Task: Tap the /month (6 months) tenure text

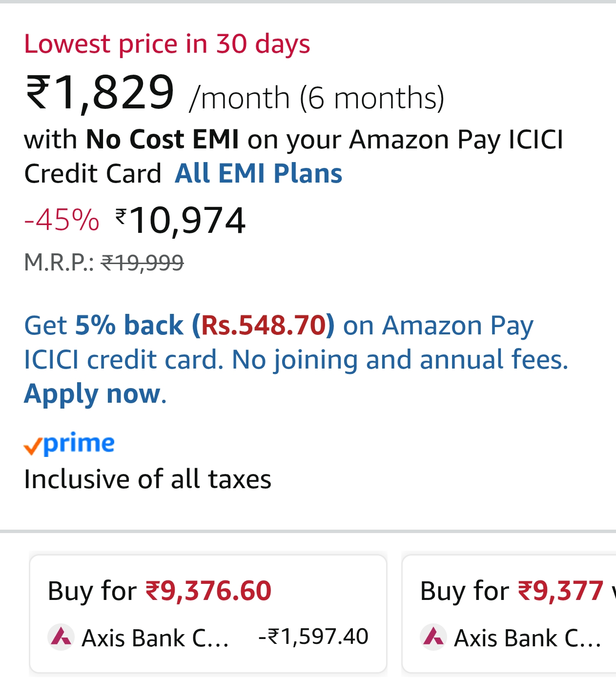Action: coord(317,97)
